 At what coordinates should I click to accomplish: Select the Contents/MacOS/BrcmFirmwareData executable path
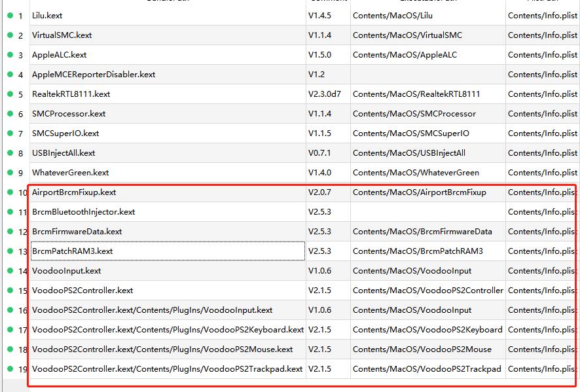pos(428,231)
